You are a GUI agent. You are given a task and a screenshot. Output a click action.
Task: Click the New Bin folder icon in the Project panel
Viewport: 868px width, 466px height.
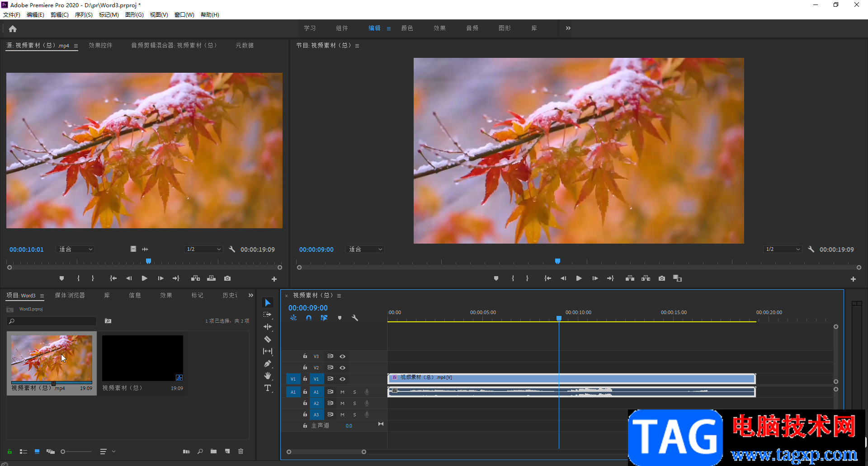[213, 451]
